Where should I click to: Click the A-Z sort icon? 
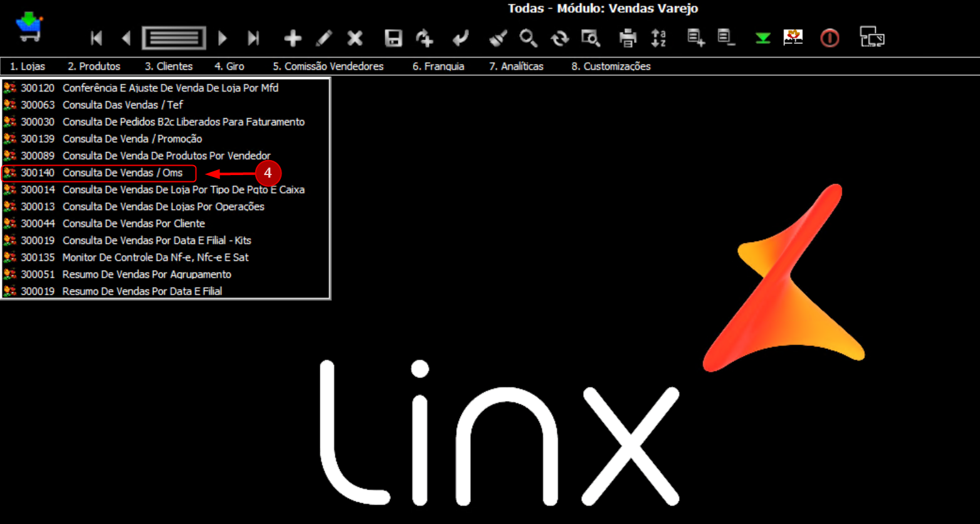pos(658,38)
